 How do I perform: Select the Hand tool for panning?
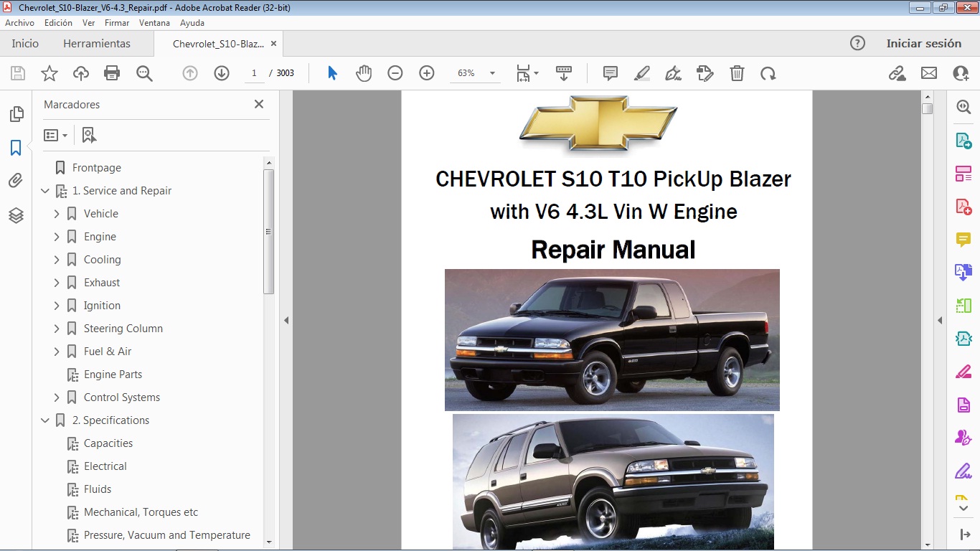[364, 72]
